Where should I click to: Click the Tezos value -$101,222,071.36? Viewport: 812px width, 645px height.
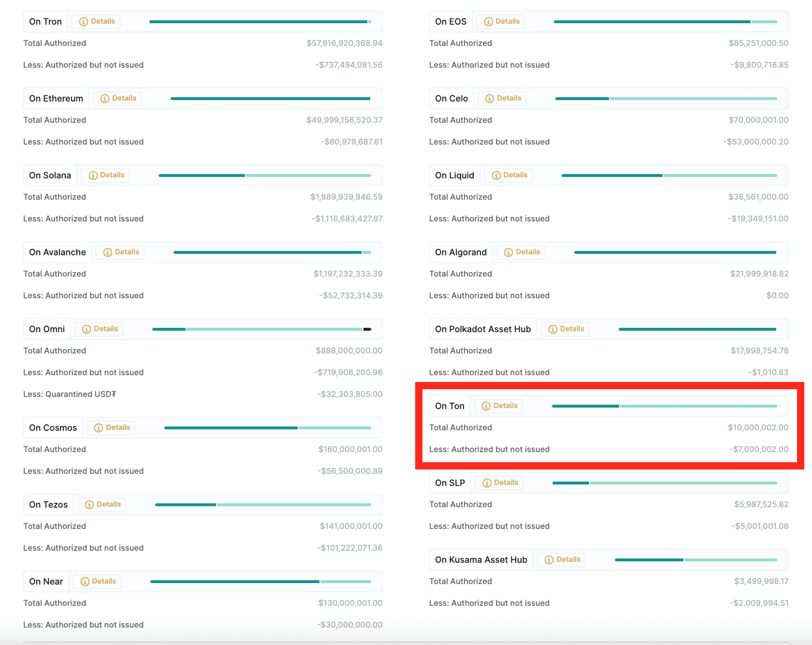click(350, 548)
